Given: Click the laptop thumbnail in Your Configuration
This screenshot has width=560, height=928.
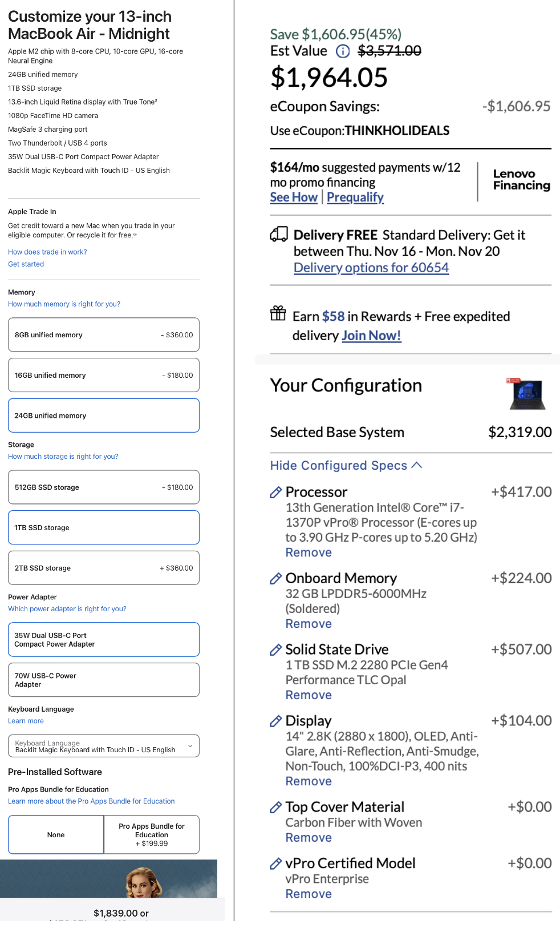Looking at the screenshot, I should click(x=526, y=394).
